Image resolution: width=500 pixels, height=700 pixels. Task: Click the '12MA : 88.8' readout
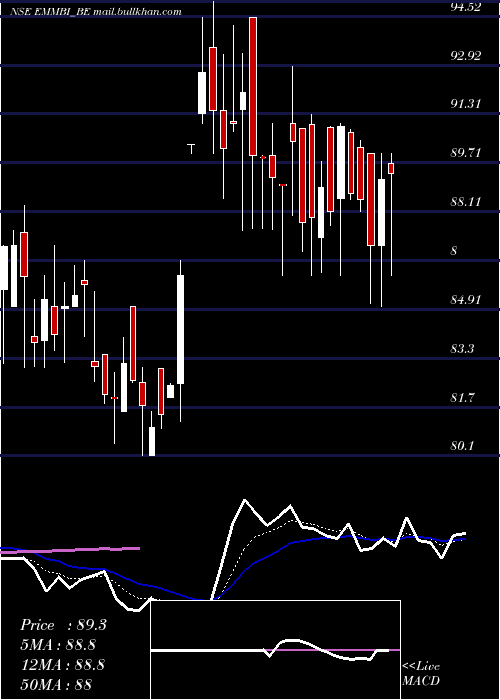pos(63,665)
